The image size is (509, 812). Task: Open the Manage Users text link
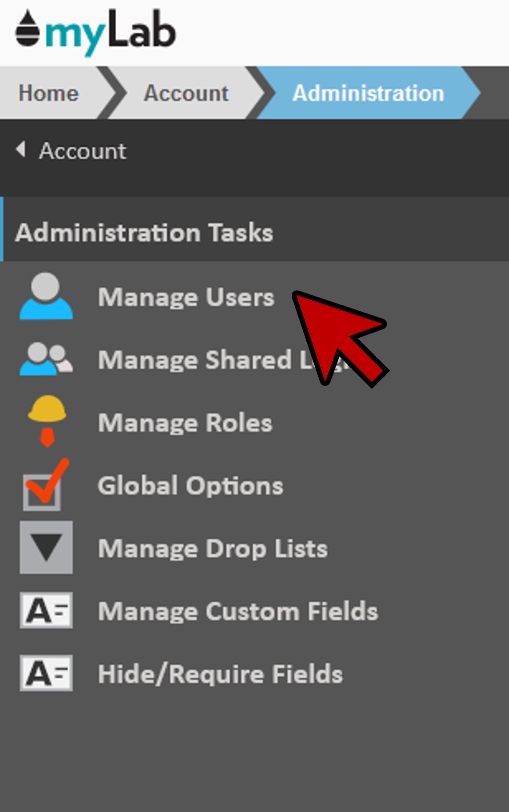(x=186, y=297)
